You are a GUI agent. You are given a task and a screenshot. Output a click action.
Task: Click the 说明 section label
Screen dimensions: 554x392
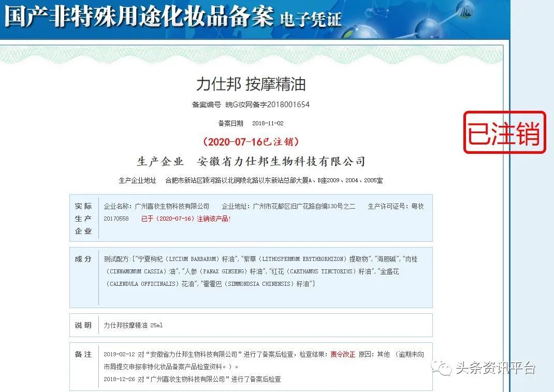coord(83,325)
